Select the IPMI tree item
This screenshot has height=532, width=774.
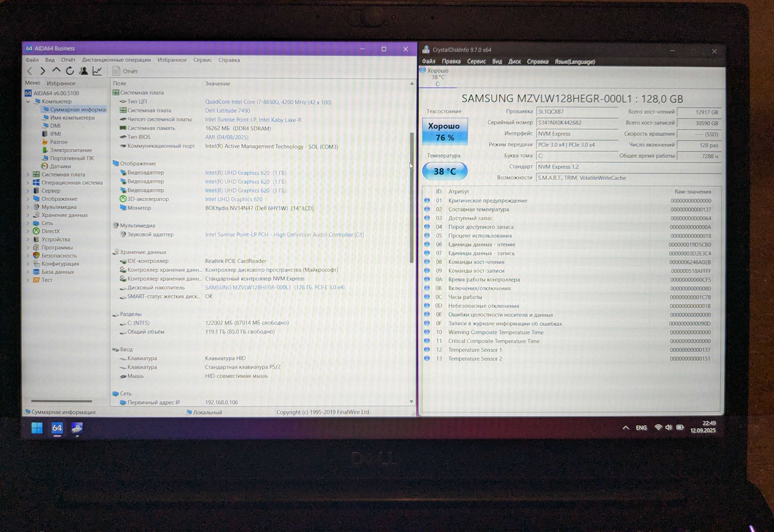pyautogui.click(x=55, y=134)
